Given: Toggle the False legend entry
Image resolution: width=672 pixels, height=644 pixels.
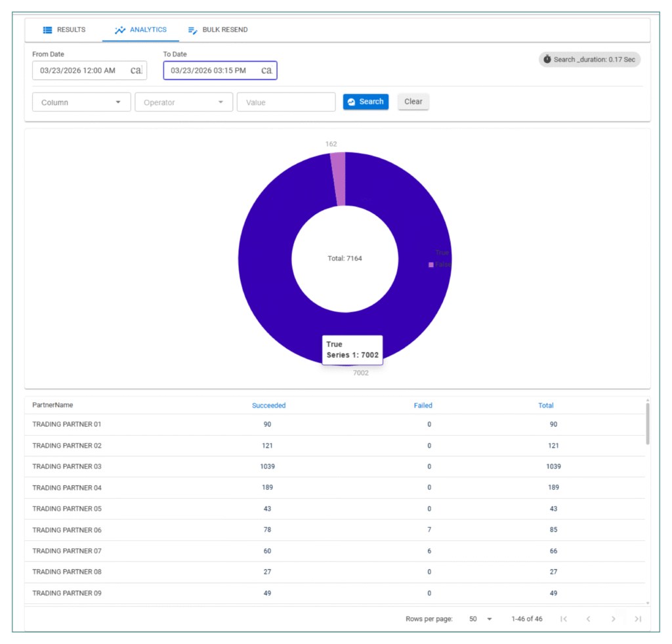Looking at the screenshot, I should [440, 265].
